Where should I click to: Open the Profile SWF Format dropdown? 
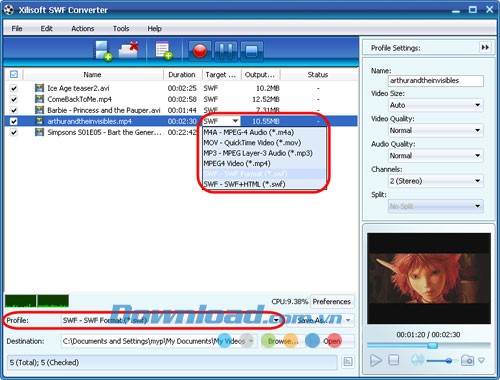pyautogui.click(x=276, y=320)
